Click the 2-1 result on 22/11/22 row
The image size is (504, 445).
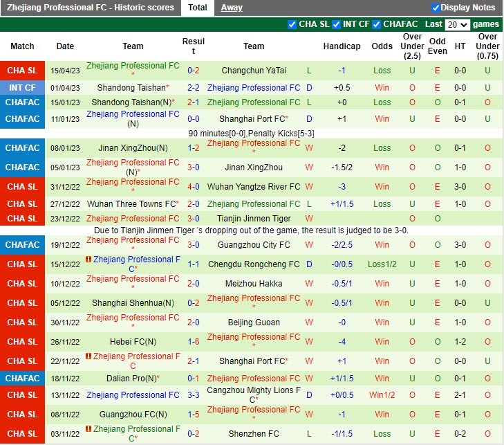(193, 361)
